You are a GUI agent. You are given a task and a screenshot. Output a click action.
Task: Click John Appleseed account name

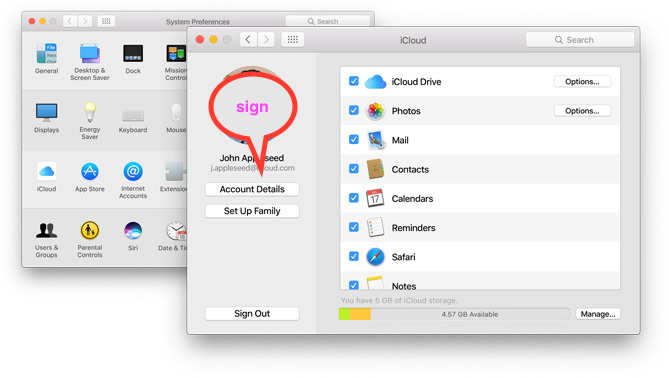click(x=252, y=158)
